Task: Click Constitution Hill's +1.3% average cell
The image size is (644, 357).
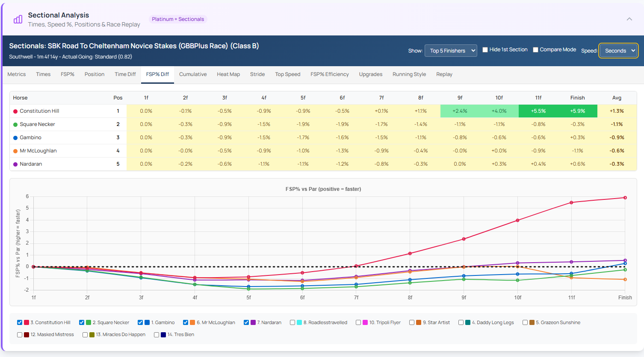Action: [617, 111]
